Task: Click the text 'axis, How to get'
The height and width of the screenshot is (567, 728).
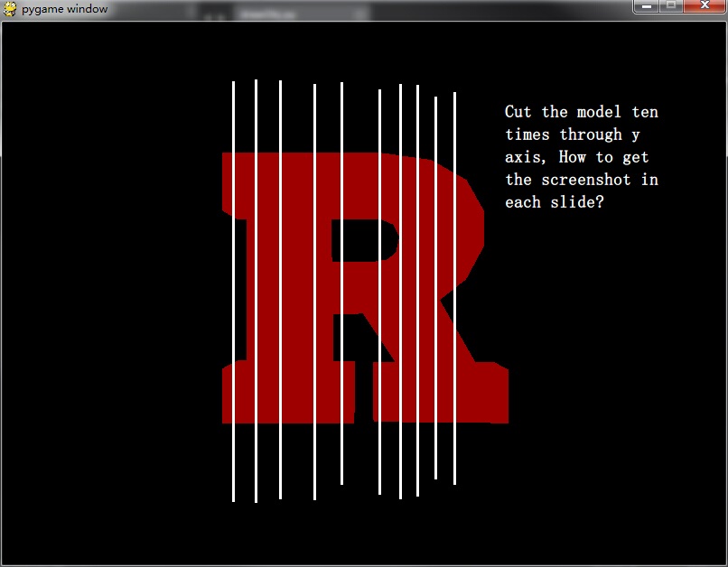Action: pos(576,157)
